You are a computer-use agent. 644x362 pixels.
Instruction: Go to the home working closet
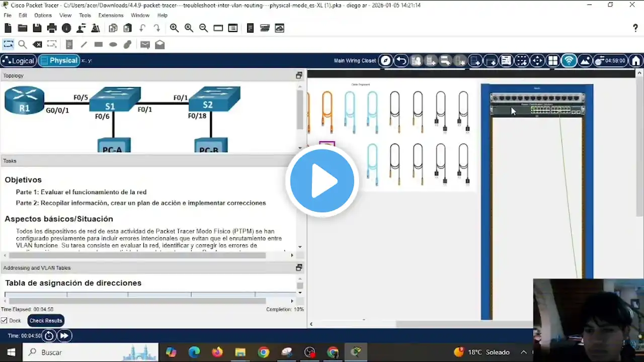coord(636,61)
